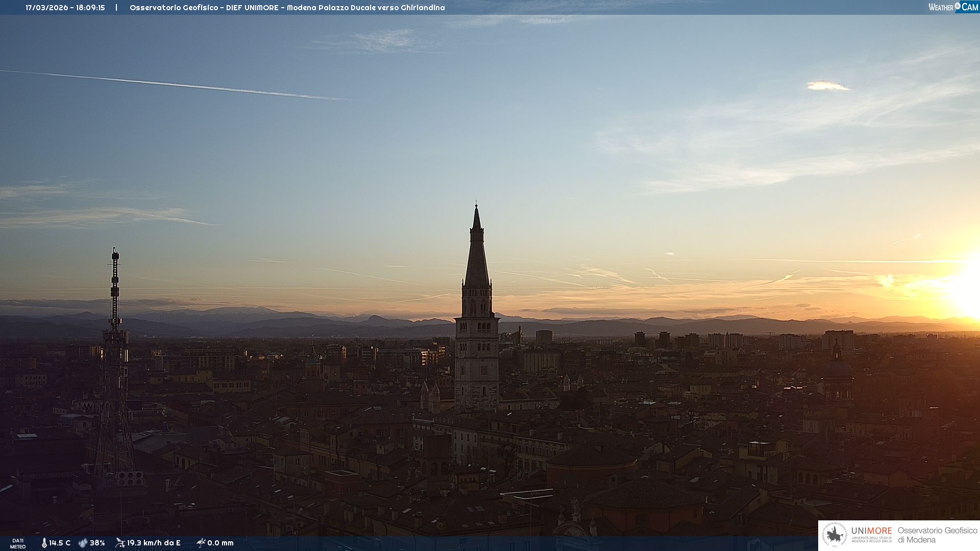
Task: Click the UNIMORE round seal emblem
Action: [835, 535]
